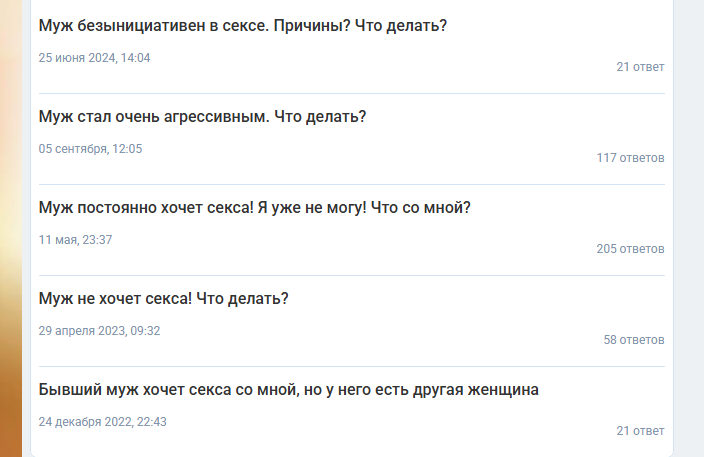
Task: Open the aggressive husband topic with 117 replies
Action: (202, 117)
